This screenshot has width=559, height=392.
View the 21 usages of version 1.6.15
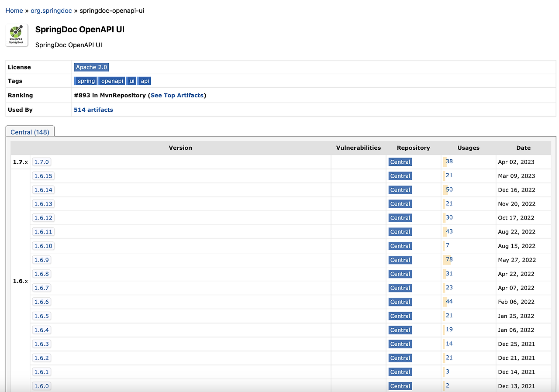point(449,175)
